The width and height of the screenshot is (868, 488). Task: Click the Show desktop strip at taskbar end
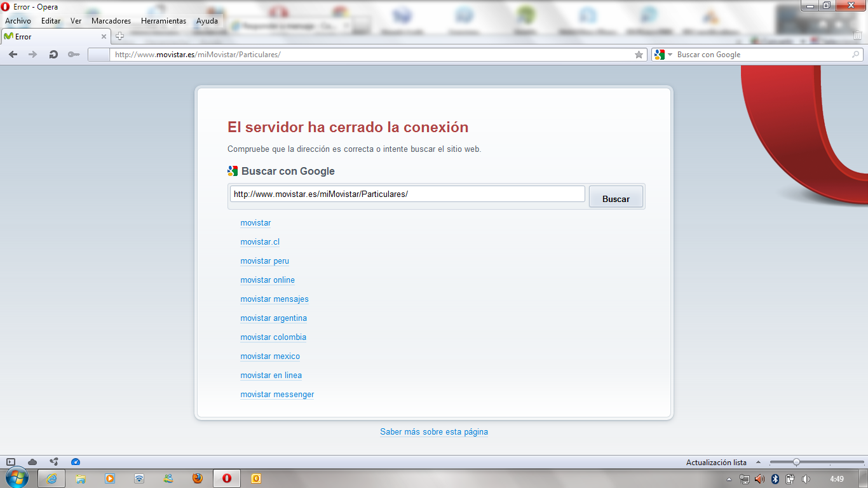(863, 478)
